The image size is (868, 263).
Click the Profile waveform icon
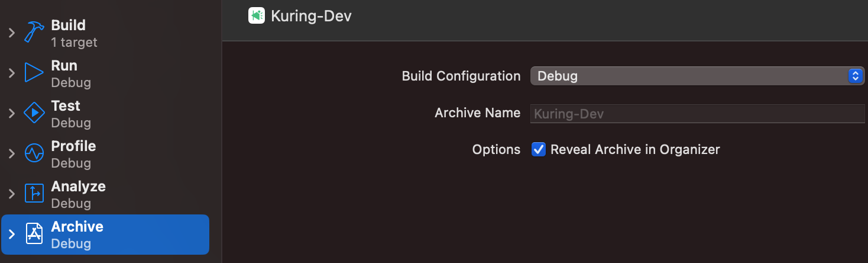[34, 153]
